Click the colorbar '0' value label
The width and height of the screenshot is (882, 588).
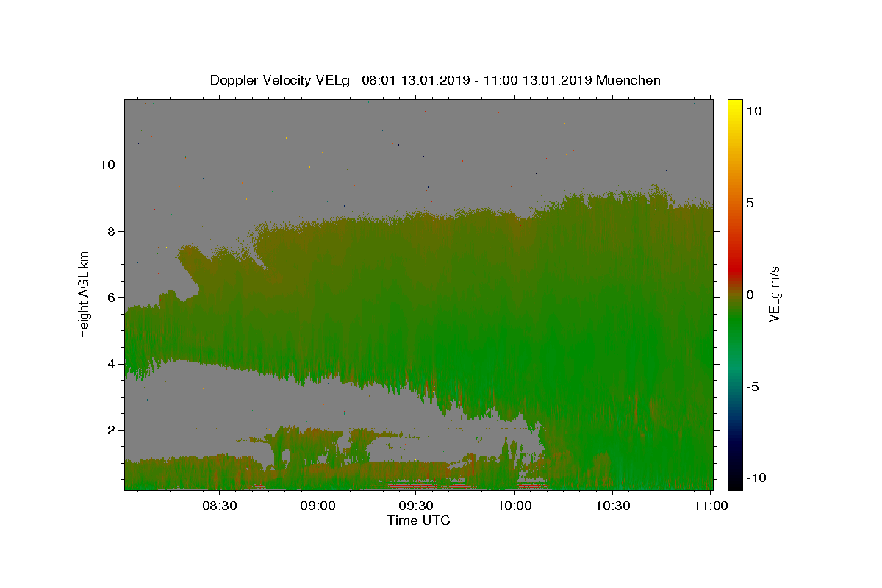(750, 295)
